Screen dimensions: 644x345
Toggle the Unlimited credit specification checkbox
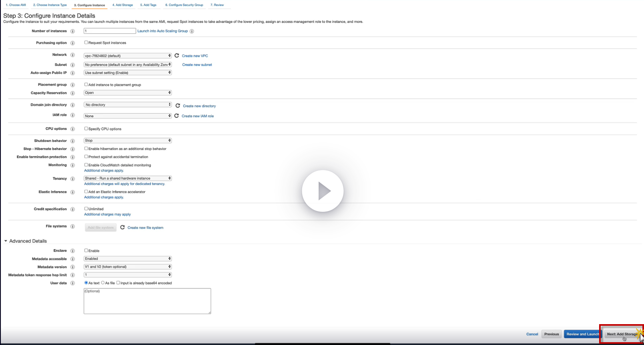(86, 209)
